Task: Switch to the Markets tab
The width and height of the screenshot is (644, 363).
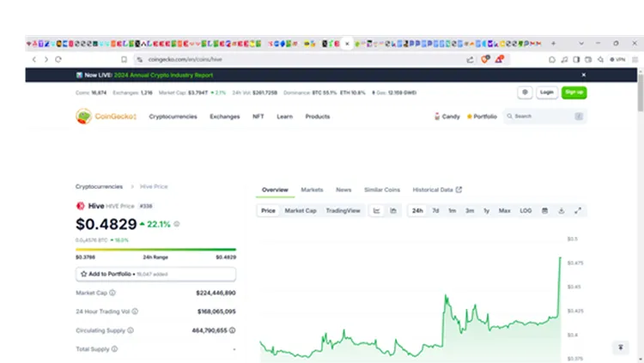Action: click(x=313, y=190)
